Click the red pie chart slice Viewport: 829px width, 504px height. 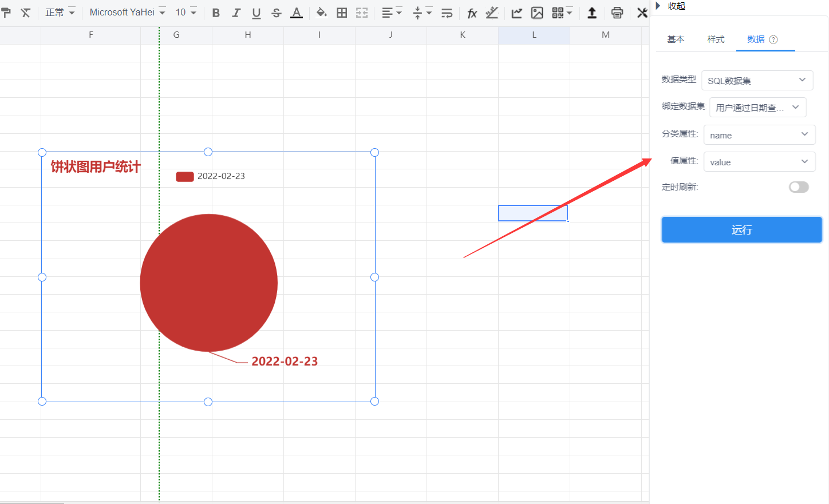(x=209, y=283)
